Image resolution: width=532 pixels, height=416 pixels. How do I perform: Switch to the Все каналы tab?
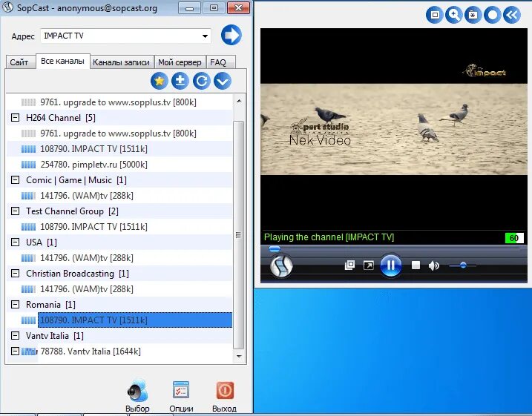(x=63, y=61)
